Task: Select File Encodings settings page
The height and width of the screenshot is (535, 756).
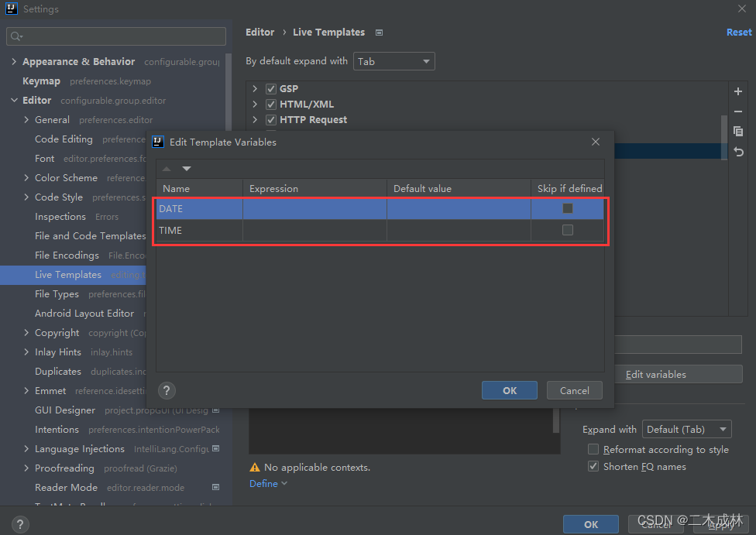Action: [x=67, y=255]
